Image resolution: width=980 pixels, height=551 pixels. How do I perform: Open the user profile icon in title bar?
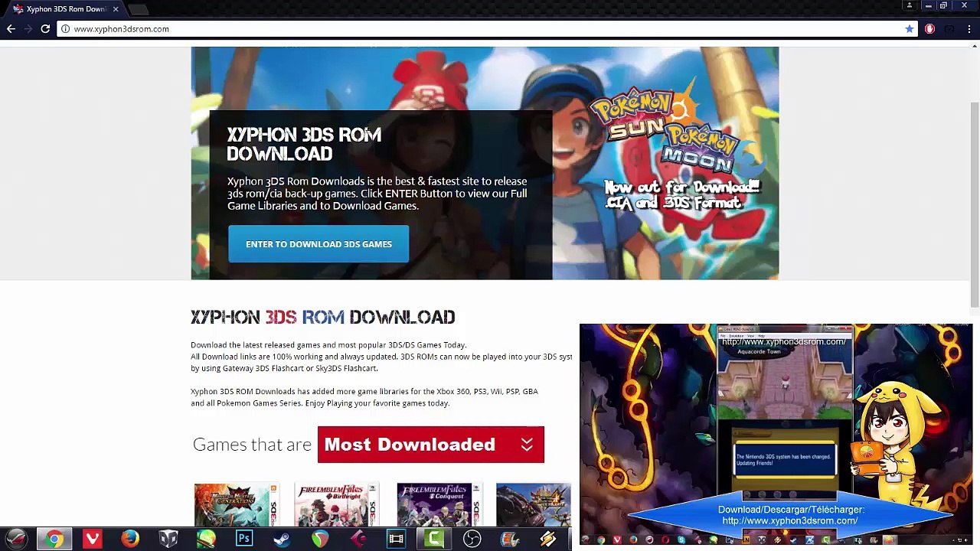point(910,5)
